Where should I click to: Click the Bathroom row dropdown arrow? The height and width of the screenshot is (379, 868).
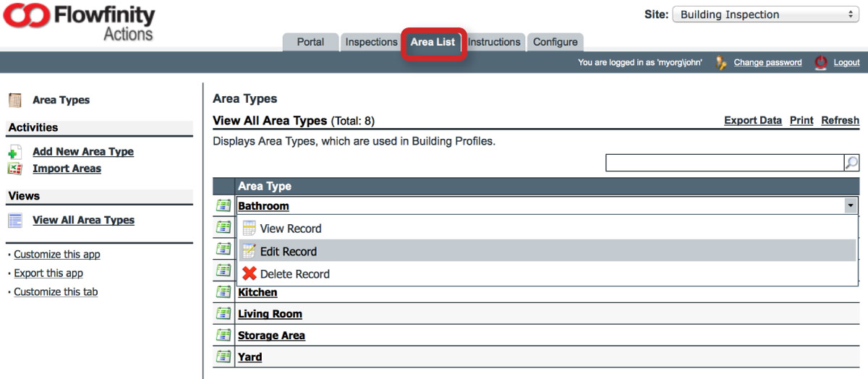(x=849, y=206)
